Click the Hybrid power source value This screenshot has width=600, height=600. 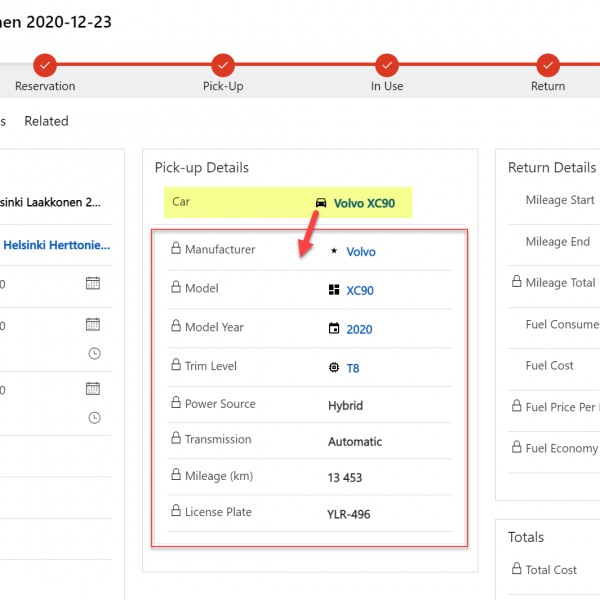(x=345, y=406)
